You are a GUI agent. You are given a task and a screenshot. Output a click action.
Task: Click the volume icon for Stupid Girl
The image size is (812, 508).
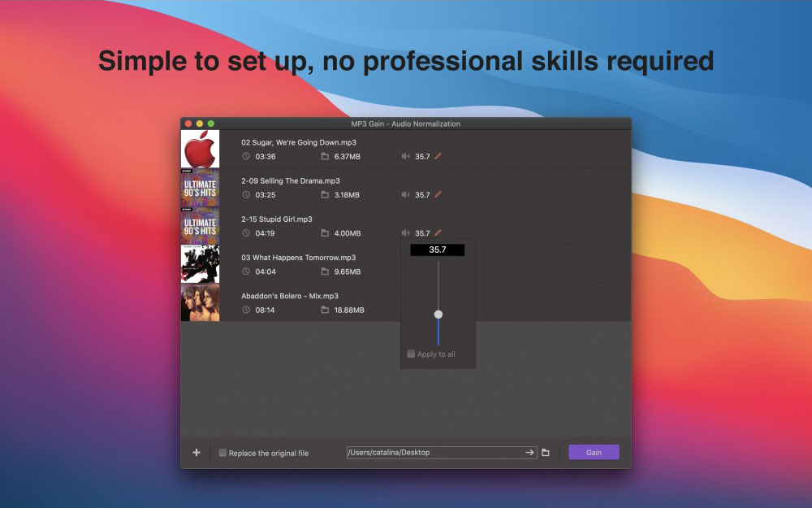[x=405, y=232]
